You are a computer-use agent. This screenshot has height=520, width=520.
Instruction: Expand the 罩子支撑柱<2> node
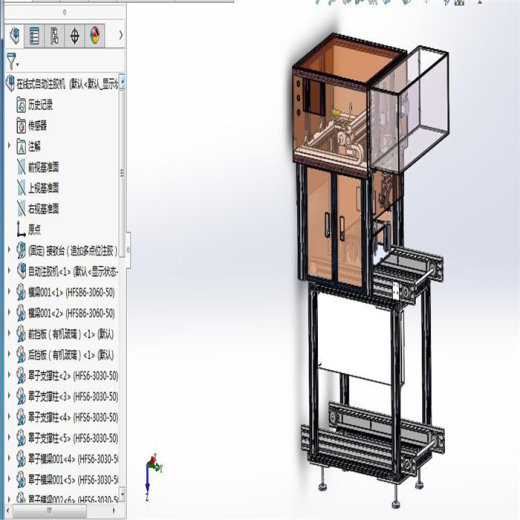tap(9, 375)
